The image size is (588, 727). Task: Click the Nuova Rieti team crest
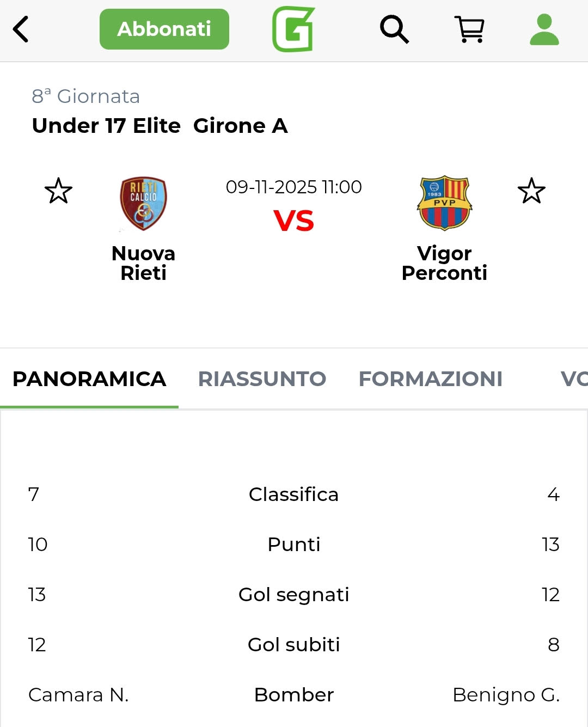pyautogui.click(x=143, y=203)
